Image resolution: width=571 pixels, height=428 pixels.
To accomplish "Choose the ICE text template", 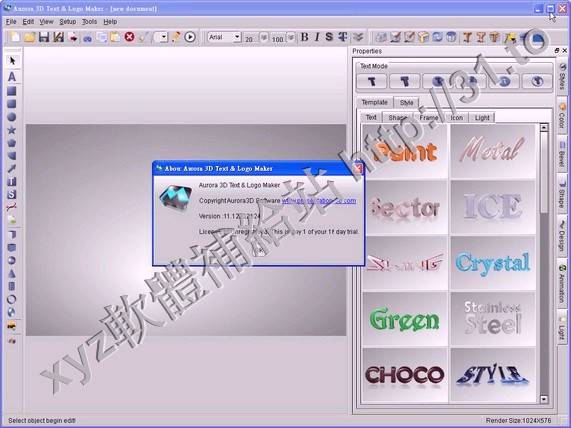I will [x=493, y=207].
